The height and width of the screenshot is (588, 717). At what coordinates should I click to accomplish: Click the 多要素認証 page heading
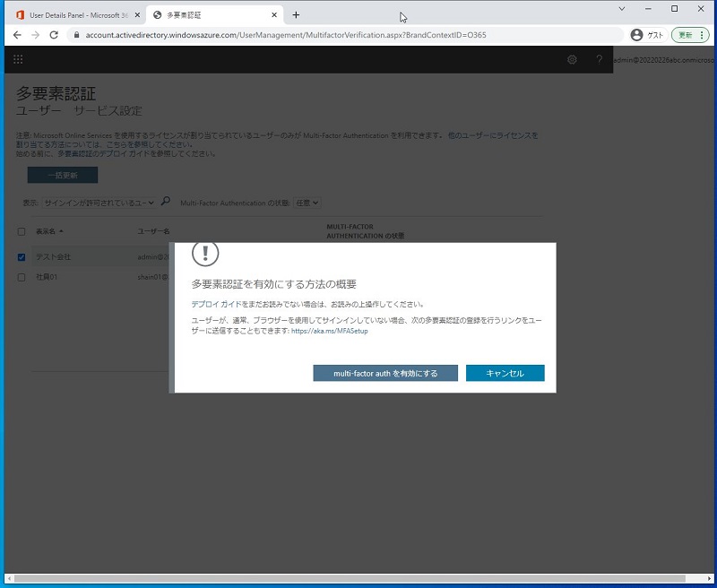point(56,93)
